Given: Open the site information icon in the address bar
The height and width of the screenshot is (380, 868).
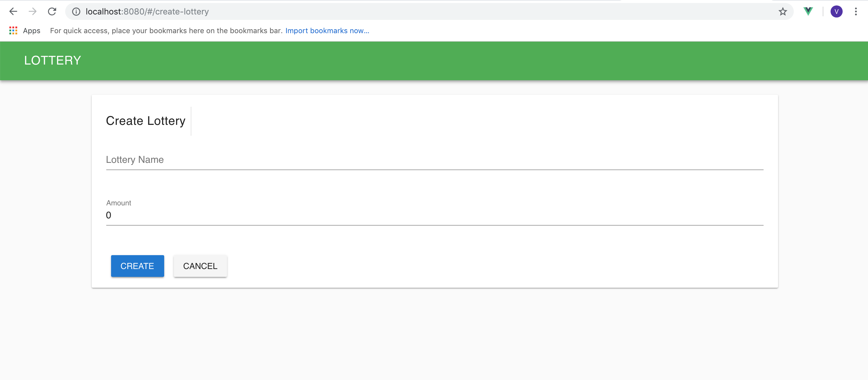Looking at the screenshot, I should click(76, 12).
